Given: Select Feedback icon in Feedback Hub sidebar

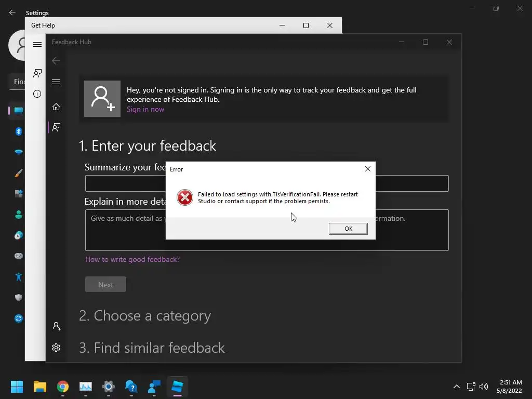Looking at the screenshot, I should click(x=56, y=127).
